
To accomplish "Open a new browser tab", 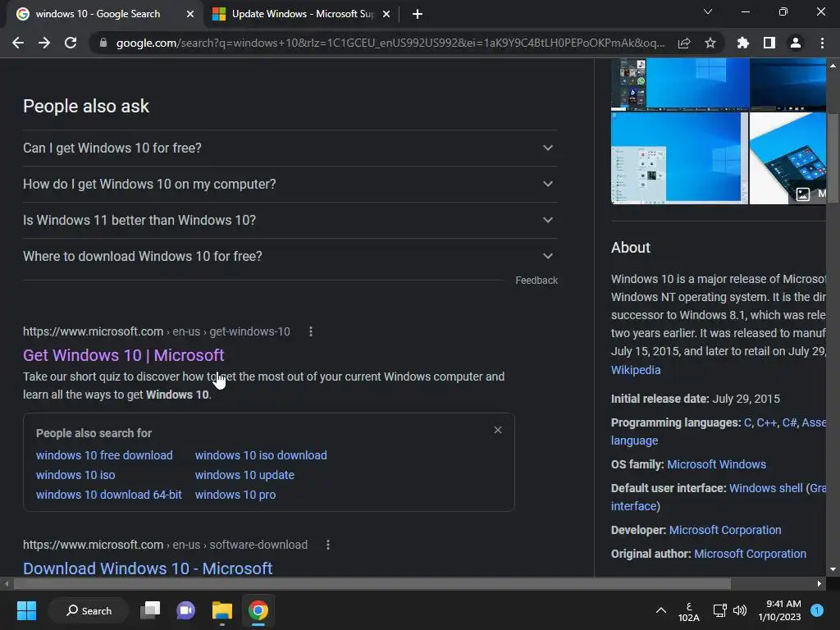I will (x=418, y=14).
